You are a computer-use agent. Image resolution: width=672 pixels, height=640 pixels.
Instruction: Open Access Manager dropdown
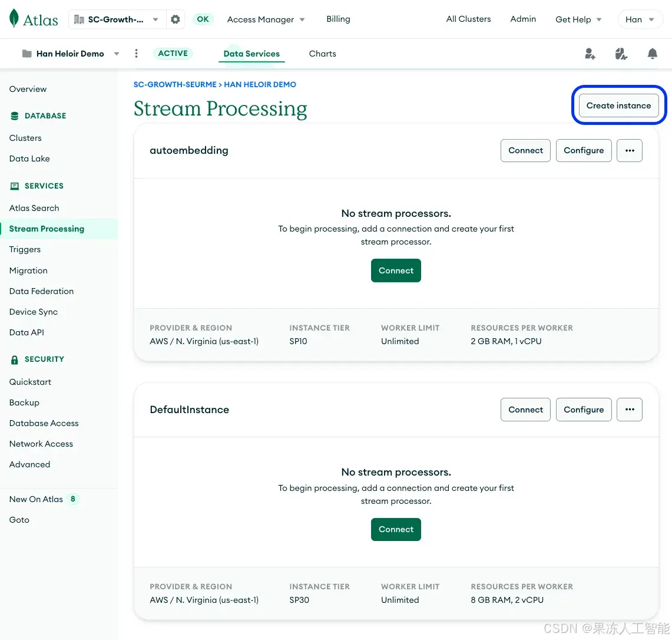pos(266,19)
